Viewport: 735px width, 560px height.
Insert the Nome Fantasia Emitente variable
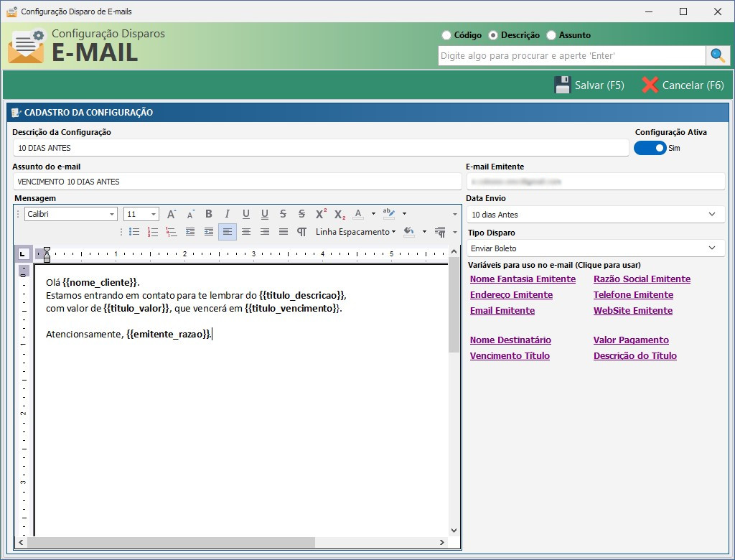[523, 279]
